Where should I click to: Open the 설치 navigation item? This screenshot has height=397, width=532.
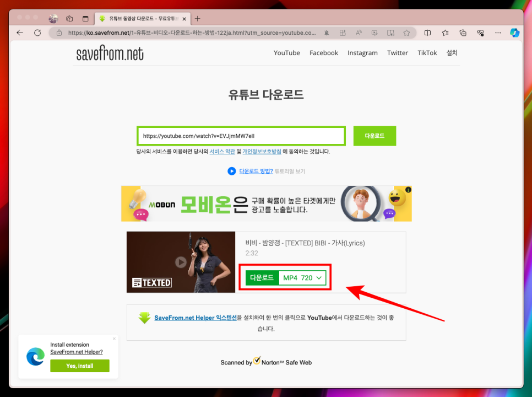pos(452,52)
